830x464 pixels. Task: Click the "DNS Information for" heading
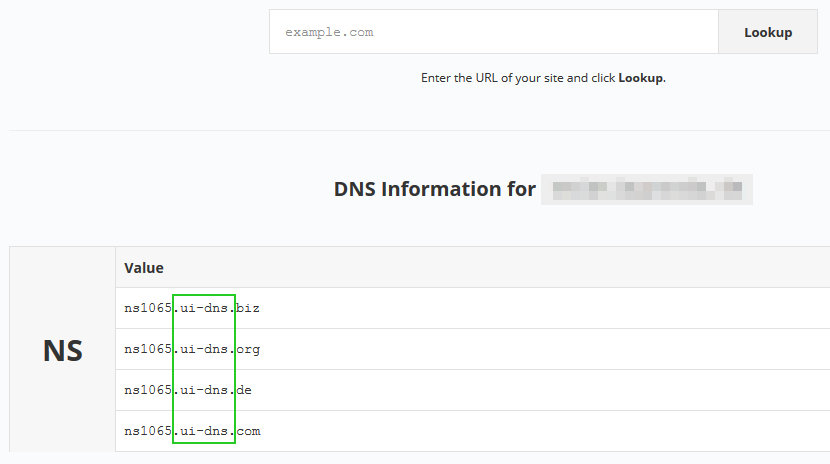click(x=434, y=189)
